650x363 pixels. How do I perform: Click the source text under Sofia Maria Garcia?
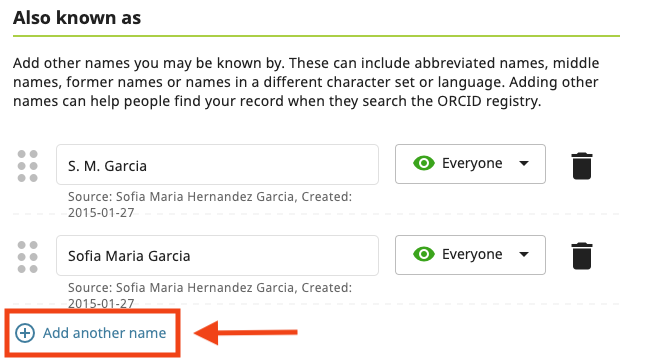210,295
